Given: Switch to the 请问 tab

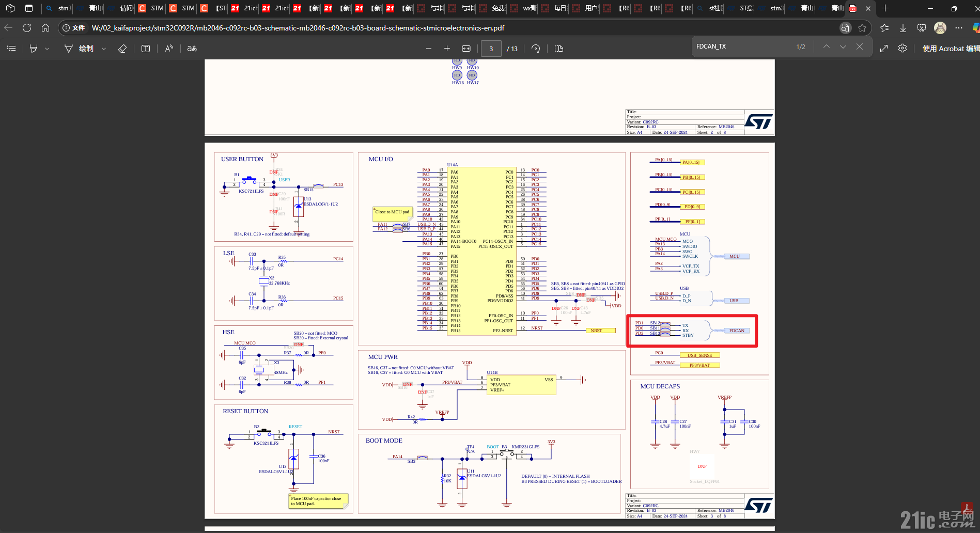Looking at the screenshot, I should [x=121, y=8].
